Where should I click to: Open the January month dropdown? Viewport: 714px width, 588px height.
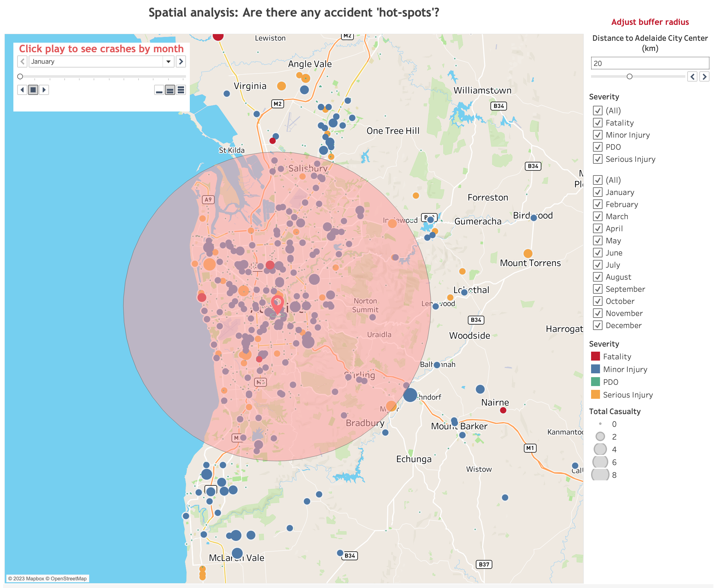pyautogui.click(x=102, y=62)
